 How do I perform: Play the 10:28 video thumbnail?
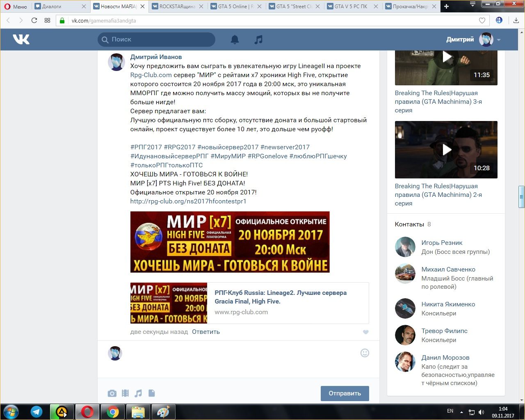click(446, 150)
